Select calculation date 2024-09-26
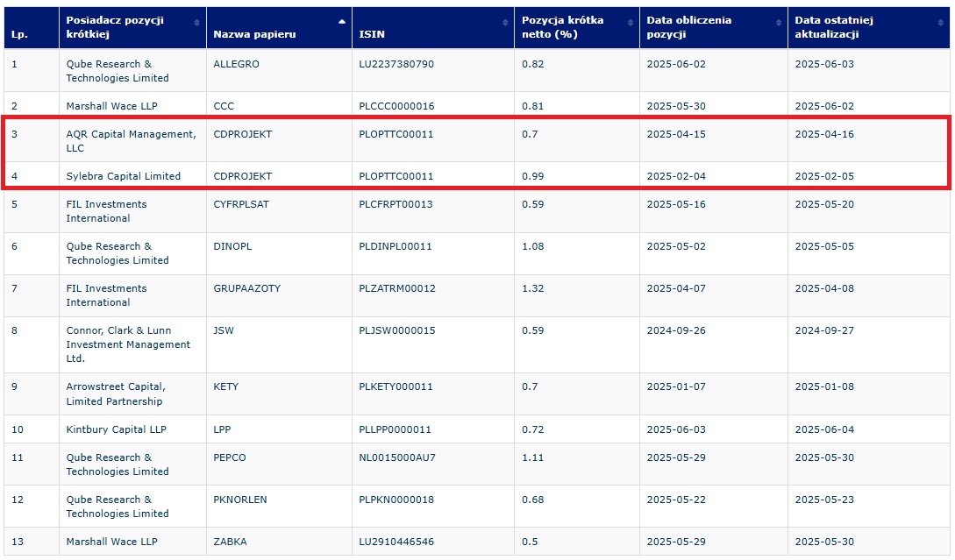 (x=676, y=330)
